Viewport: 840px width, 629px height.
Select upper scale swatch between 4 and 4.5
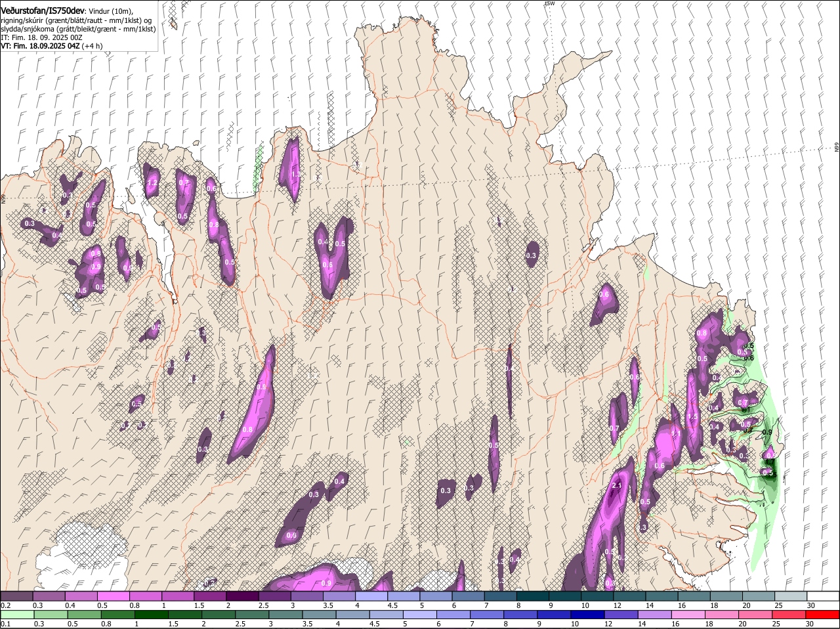point(371,596)
